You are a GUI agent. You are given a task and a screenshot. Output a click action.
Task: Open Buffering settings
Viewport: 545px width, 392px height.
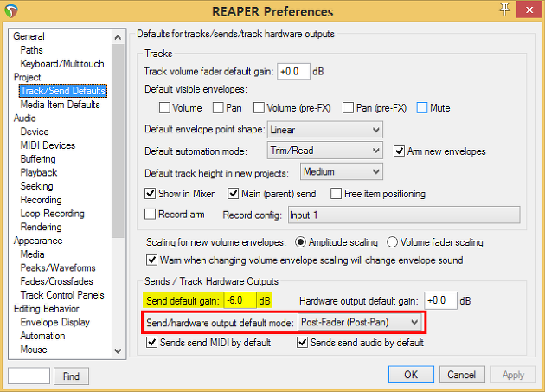(x=38, y=159)
